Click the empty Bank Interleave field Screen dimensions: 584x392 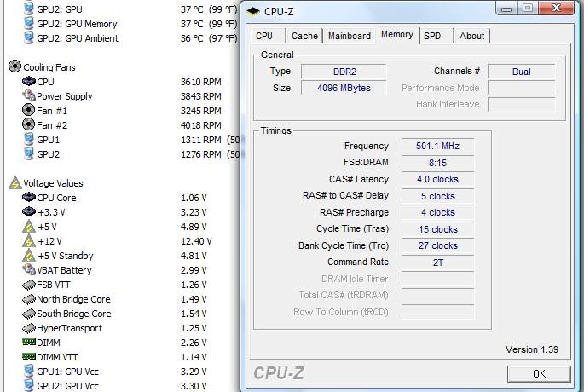click(522, 105)
